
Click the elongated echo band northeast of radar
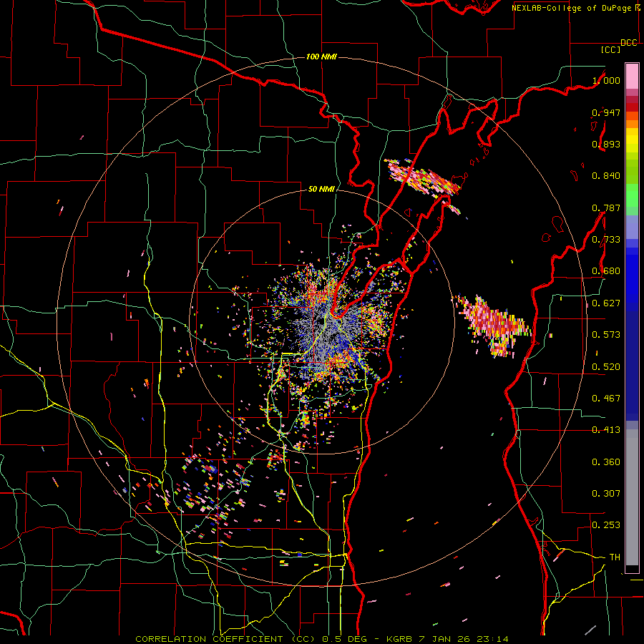(x=423, y=179)
